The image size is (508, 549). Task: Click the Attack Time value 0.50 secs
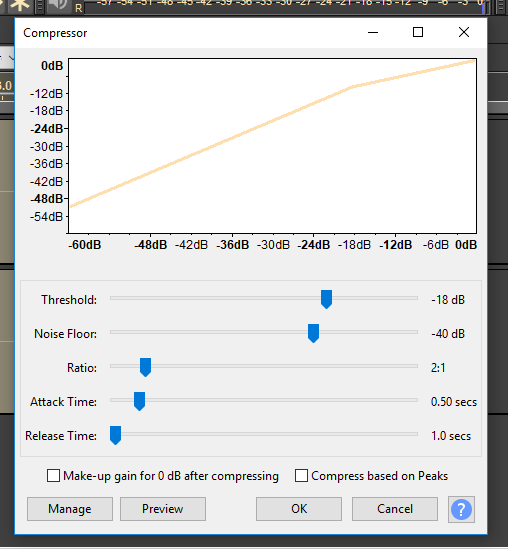454,402
